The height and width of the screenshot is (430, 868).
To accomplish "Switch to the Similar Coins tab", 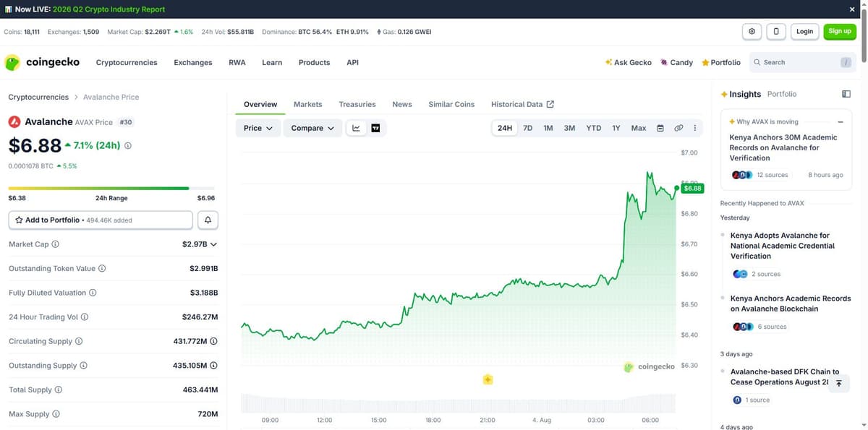I will (x=451, y=104).
